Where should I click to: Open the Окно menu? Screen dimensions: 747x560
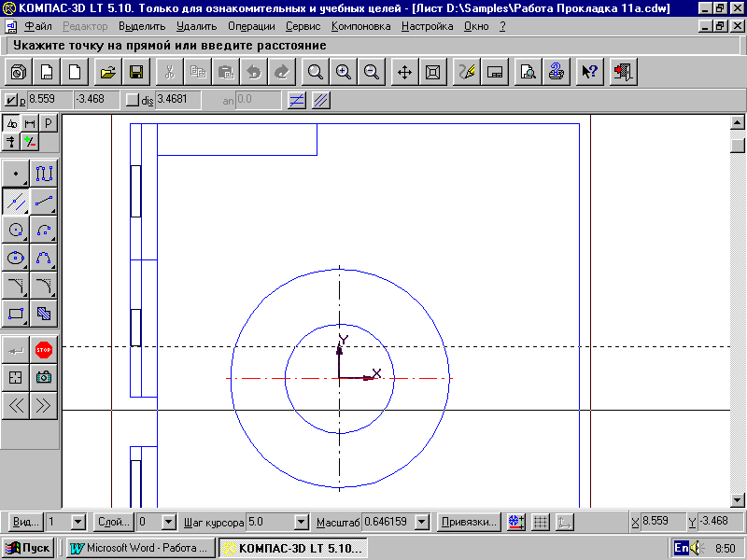[476, 26]
